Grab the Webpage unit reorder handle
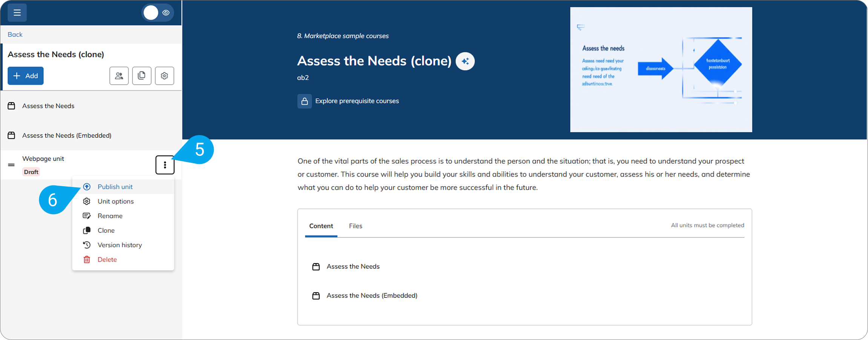Image resolution: width=868 pixels, height=340 pixels. point(11,165)
